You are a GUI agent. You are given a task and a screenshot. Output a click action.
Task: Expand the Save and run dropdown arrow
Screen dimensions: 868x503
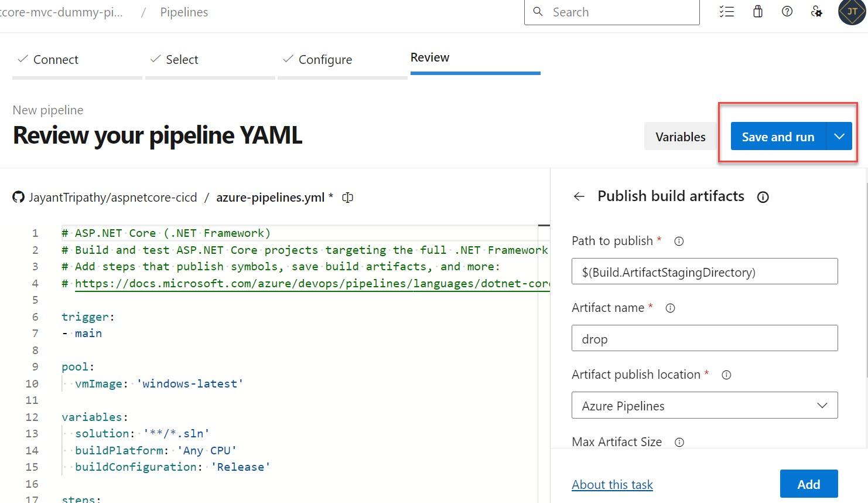[839, 137]
